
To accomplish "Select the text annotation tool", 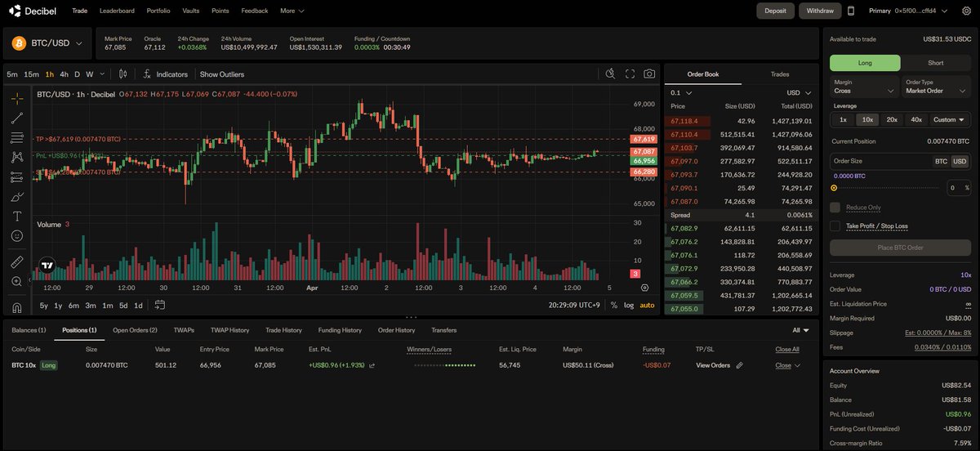I will (x=17, y=216).
